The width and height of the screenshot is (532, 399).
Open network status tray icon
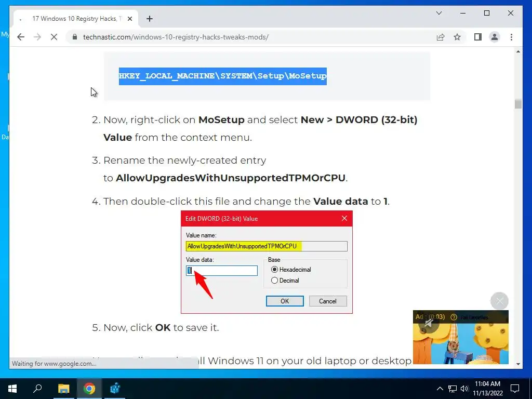click(453, 389)
